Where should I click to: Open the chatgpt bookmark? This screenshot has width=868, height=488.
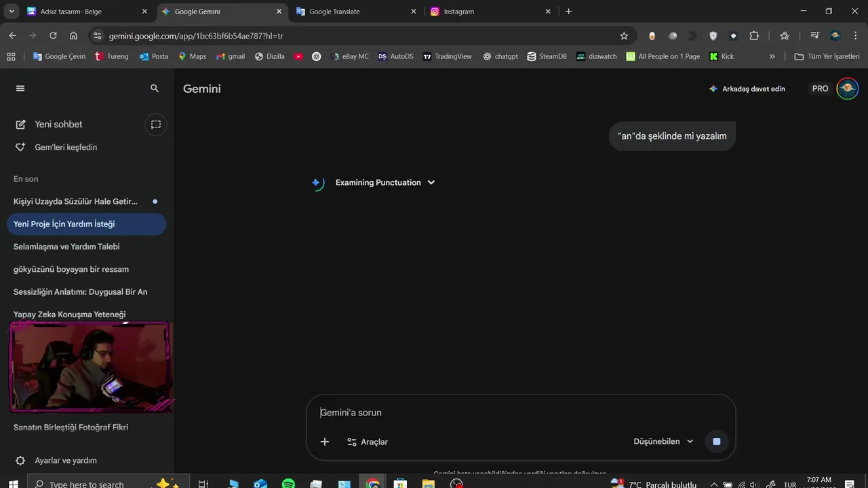(500, 56)
